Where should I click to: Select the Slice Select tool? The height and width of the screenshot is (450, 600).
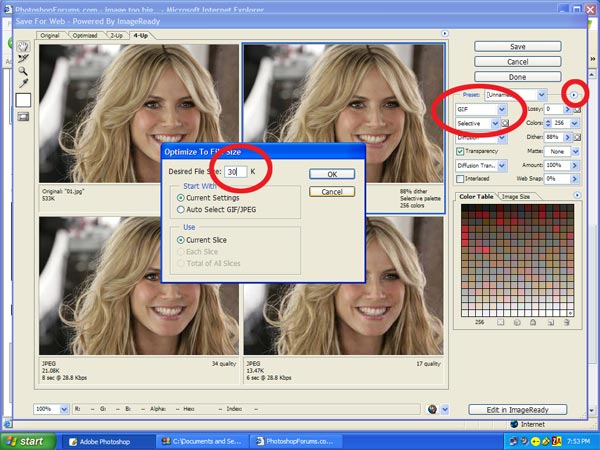(22, 59)
